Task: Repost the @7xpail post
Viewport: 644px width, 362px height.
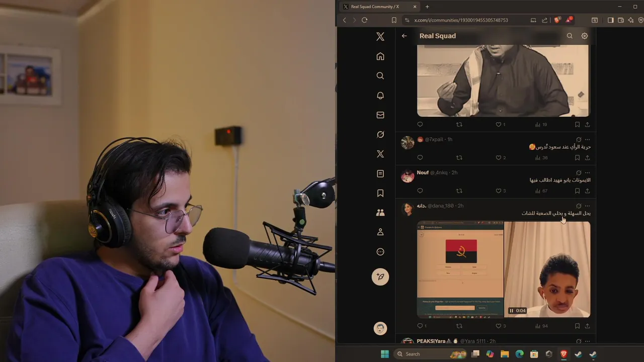Action: pos(459,158)
